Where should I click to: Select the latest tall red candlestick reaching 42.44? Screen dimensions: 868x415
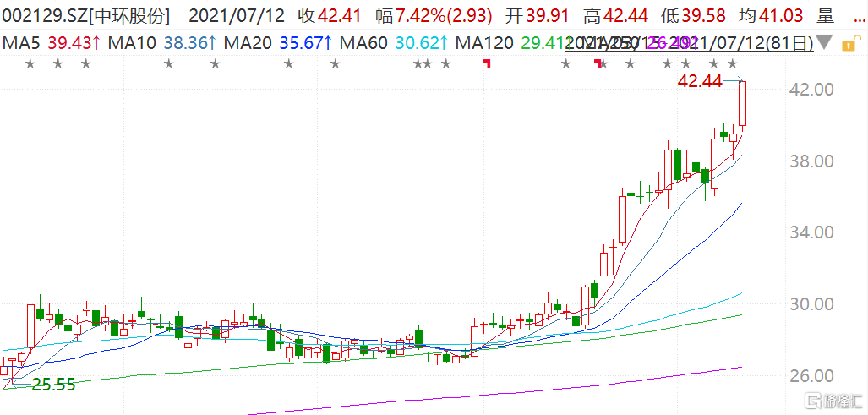[742, 104]
